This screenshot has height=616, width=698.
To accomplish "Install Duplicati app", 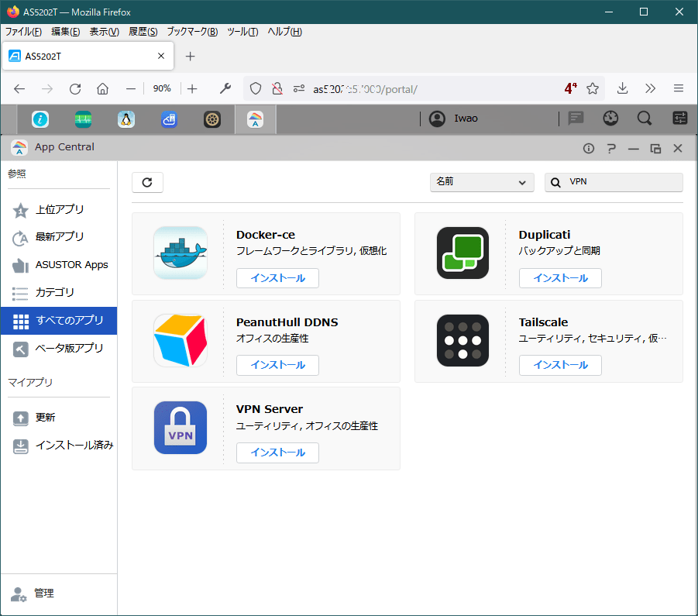I will 560,278.
